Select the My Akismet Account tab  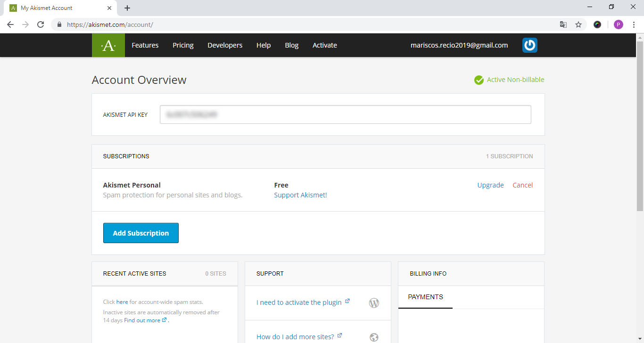(x=60, y=8)
